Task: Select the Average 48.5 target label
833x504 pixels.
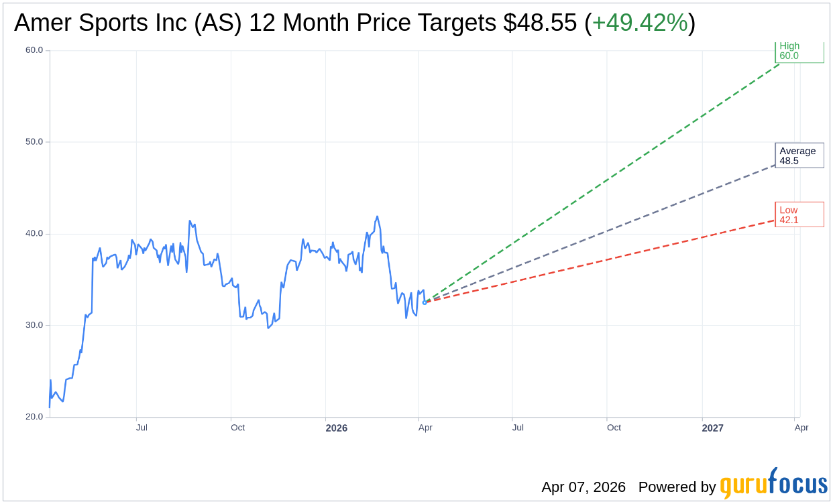Action: 799,155
